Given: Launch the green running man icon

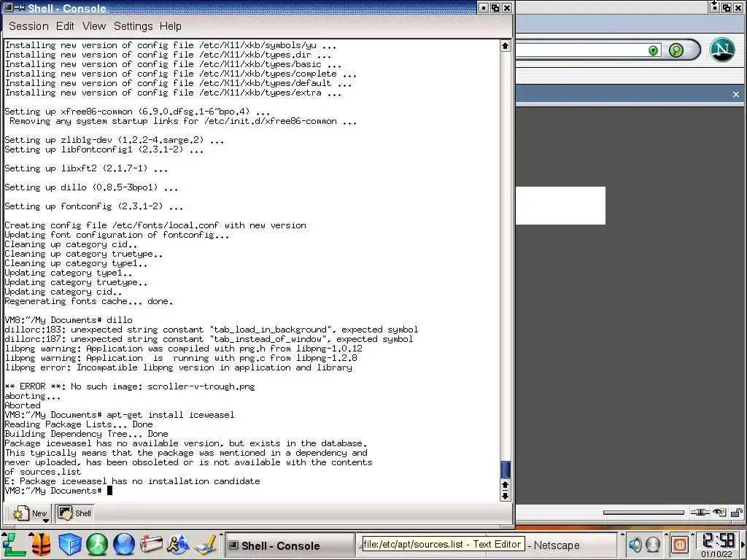Looking at the screenshot, I should 97,544.
